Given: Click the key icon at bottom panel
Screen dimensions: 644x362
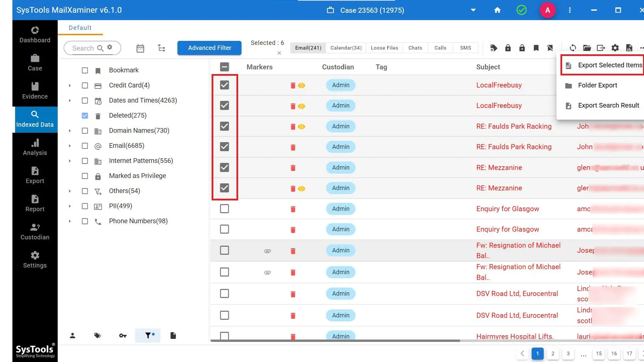Looking at the screenshot, I should tap(123, 336).
